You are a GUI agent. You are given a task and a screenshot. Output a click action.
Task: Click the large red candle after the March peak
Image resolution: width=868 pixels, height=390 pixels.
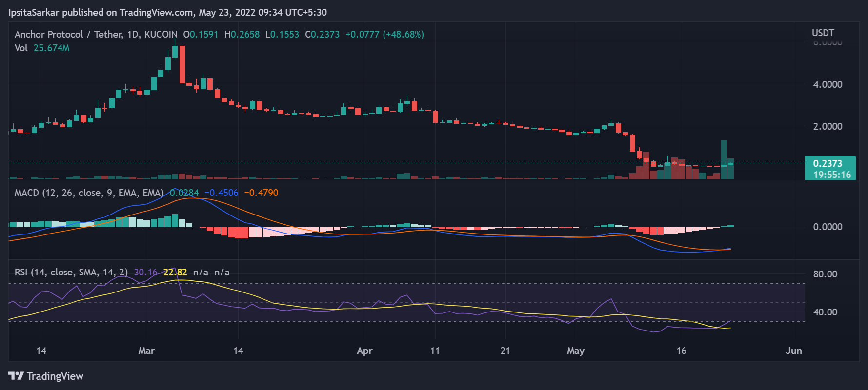(x=182, y=64)
